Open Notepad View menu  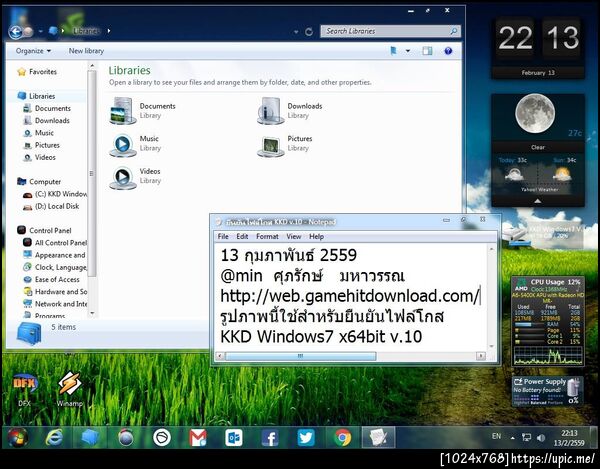[293, 236]
